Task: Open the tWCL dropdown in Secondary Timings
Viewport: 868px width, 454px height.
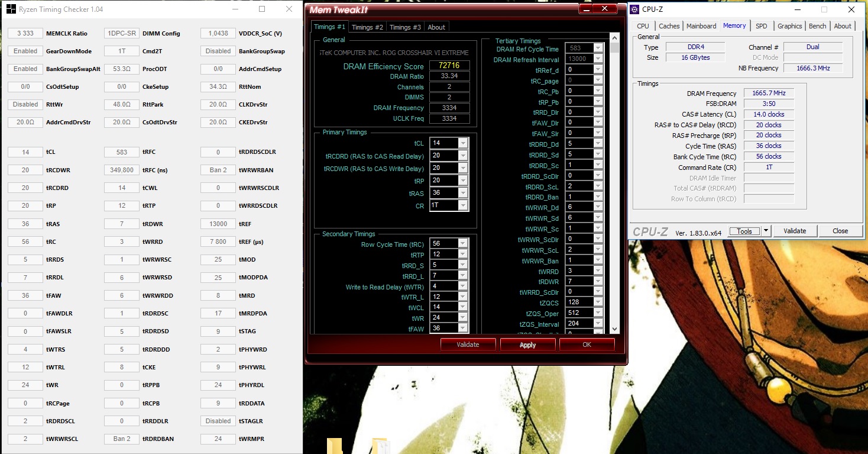Action: point(463,307)
